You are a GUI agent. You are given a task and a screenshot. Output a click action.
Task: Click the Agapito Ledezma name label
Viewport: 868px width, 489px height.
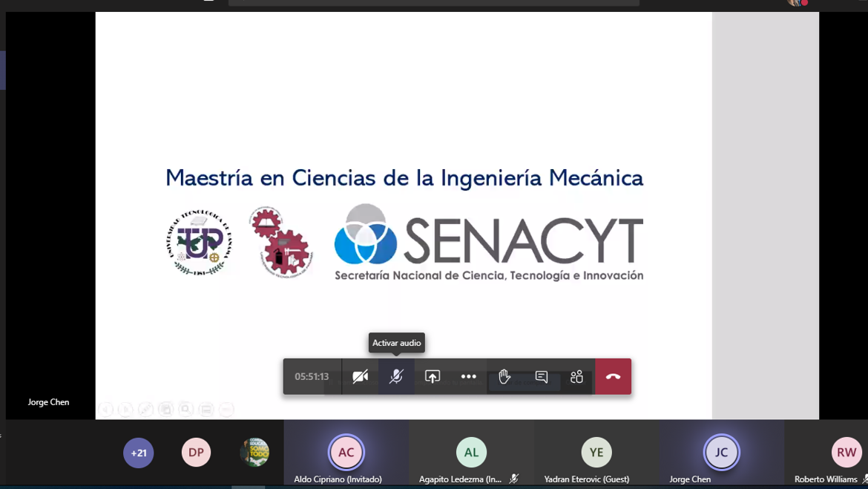coord(460,479)
